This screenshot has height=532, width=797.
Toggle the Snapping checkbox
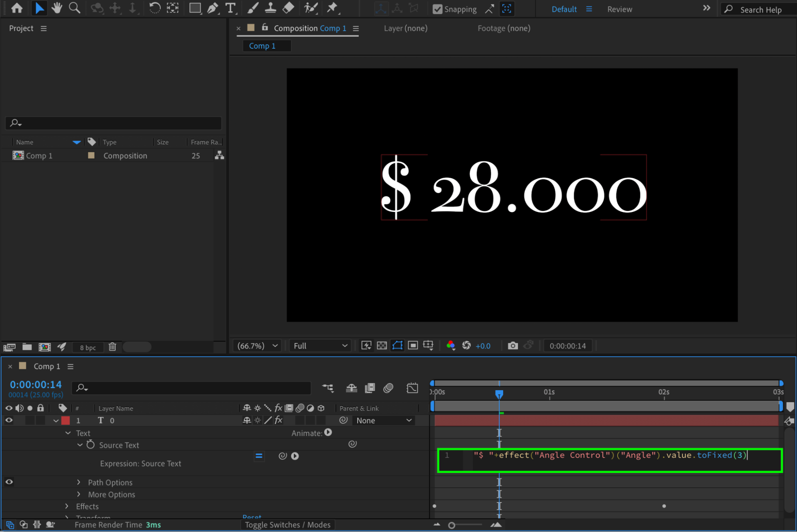(437, 9)
